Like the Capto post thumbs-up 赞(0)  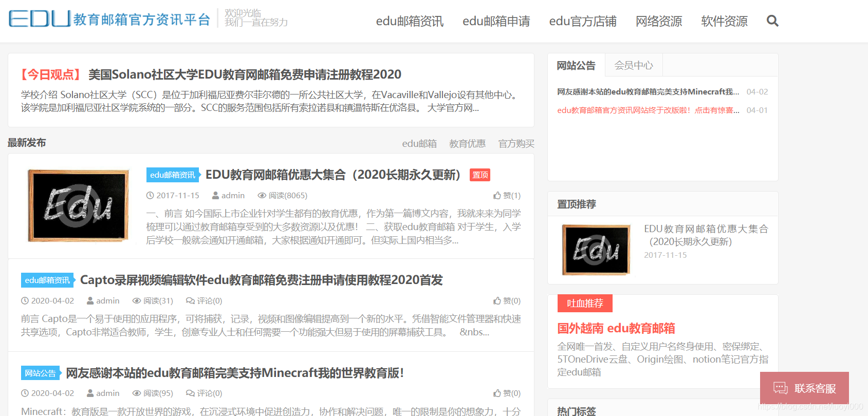click(x=507, y=301)
